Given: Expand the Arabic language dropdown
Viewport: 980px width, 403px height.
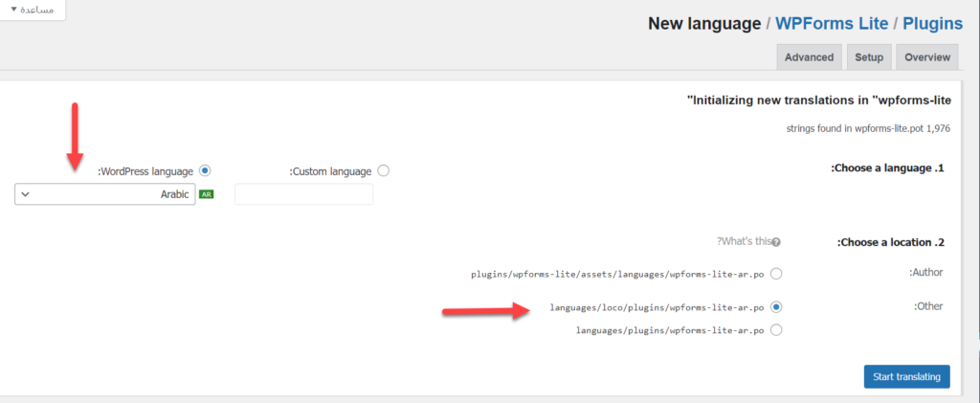Looking at the screenshot, I should pyautogui.click(x=105, y=194).
